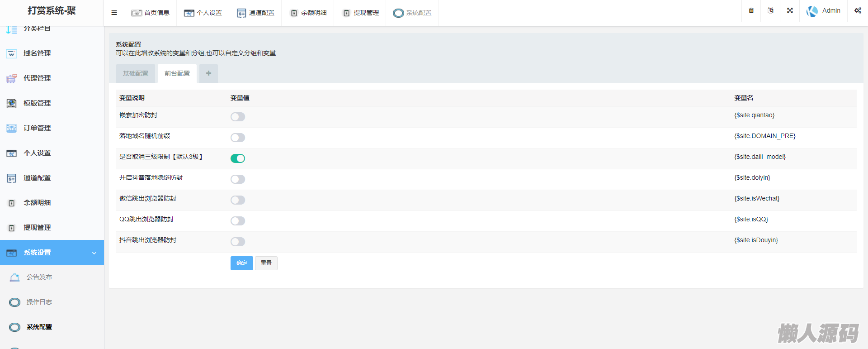The width and height of the screenshot is (868, 349).
Task: Click the language translate icon in header
Action: click(771, 10)
